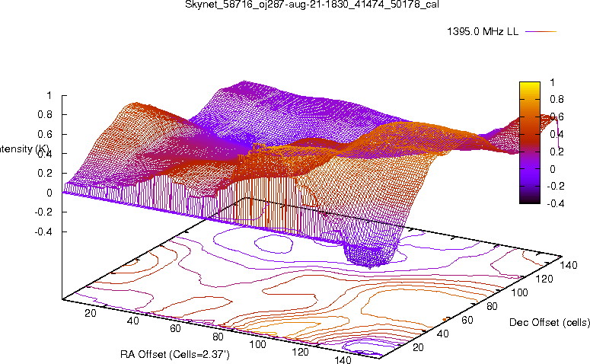Click tick 1 on the intensity axis
This screenshot has height=364, width=590.
tap(49, 96)
